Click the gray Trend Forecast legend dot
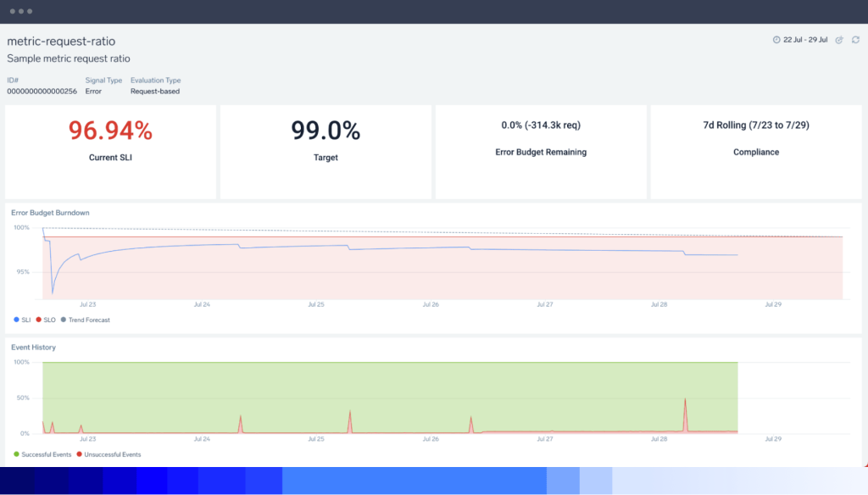The height and width of the screenshot is (495, 868). coord(64,320)
